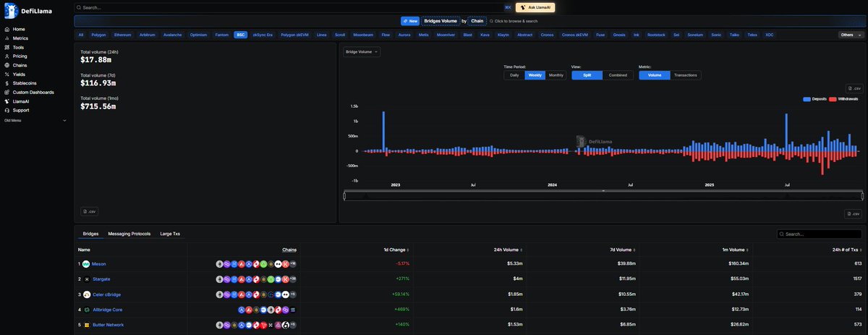This screenshot has width=868, height=335.
Task: Download the .csv in the total volume panel
Action: click(89, 211)
